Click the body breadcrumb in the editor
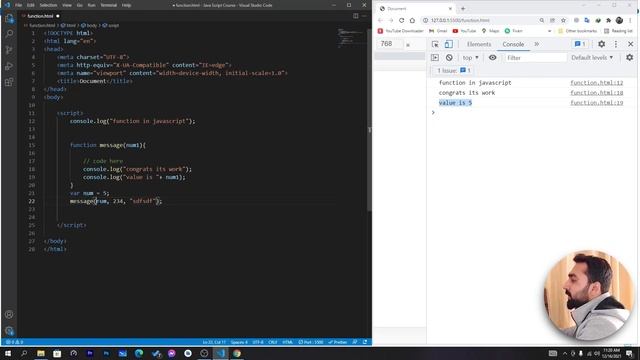Screen dimensions: 640x360 point(89,25)
